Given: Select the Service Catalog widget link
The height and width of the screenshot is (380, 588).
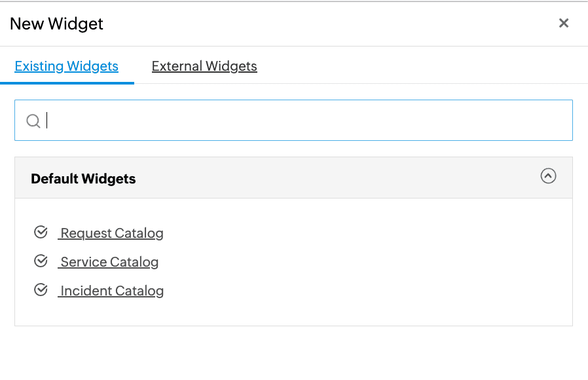Looking at the screenshot, I should click(x=109, y=262).
